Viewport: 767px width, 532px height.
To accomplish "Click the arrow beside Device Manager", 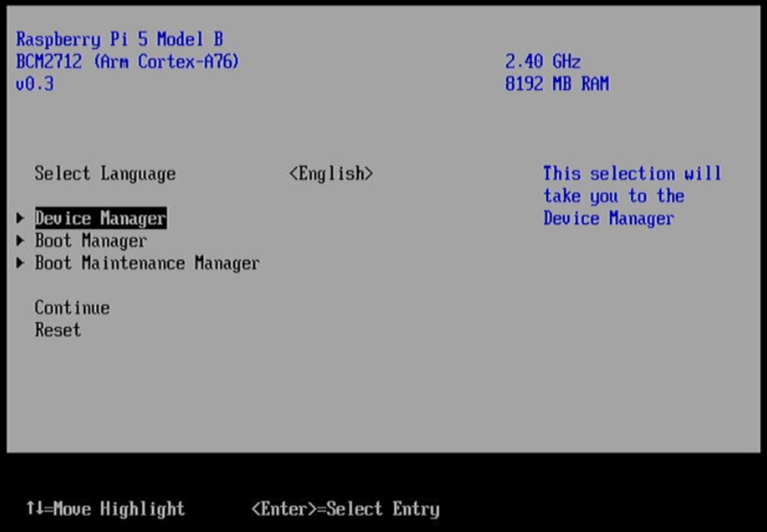I will [20, 219].
